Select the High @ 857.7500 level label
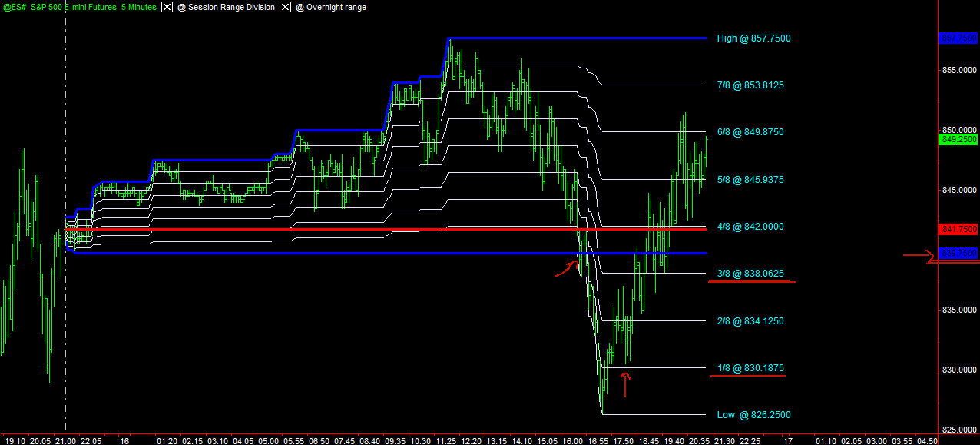Screen dimensions: 980x445 click(x=753, y=38)
